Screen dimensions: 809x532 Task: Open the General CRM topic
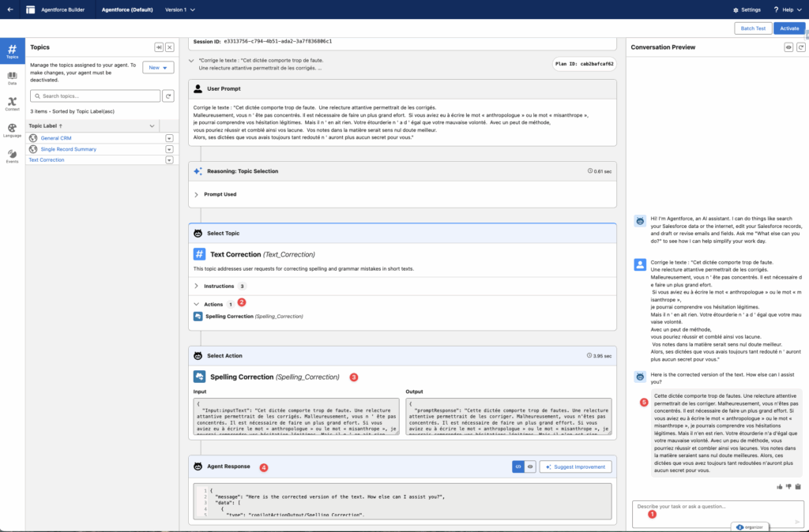click(56, 138)
